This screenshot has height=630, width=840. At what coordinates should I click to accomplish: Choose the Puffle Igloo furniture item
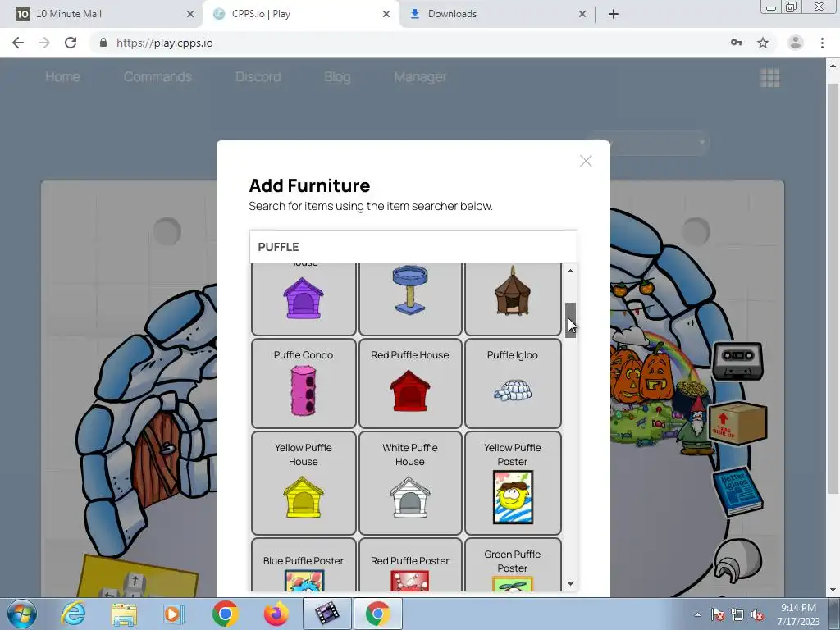(513, 384)
